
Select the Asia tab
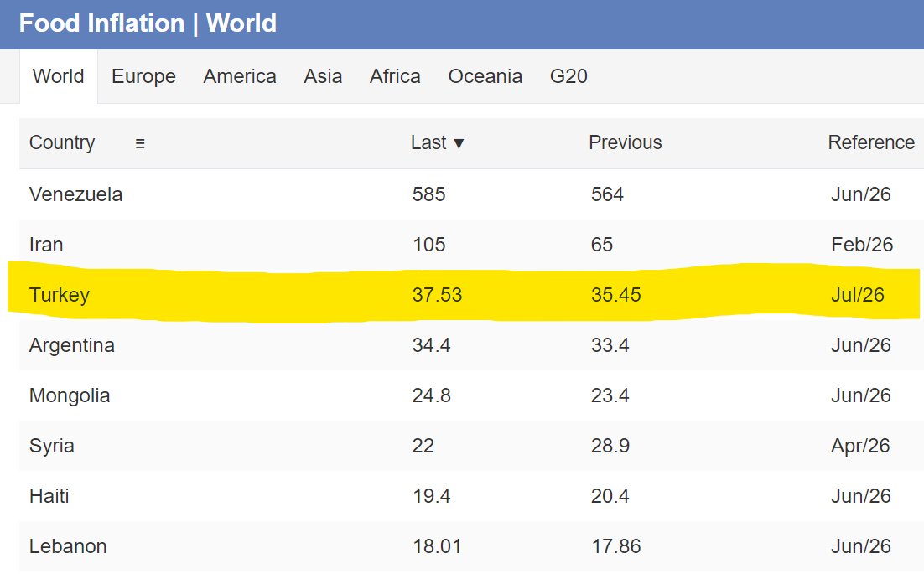323,76
